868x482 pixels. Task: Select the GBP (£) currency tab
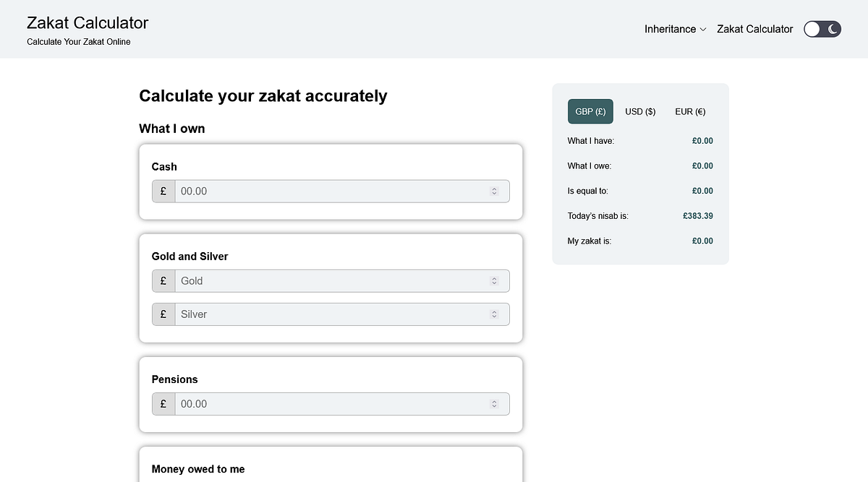pos(590,111)
